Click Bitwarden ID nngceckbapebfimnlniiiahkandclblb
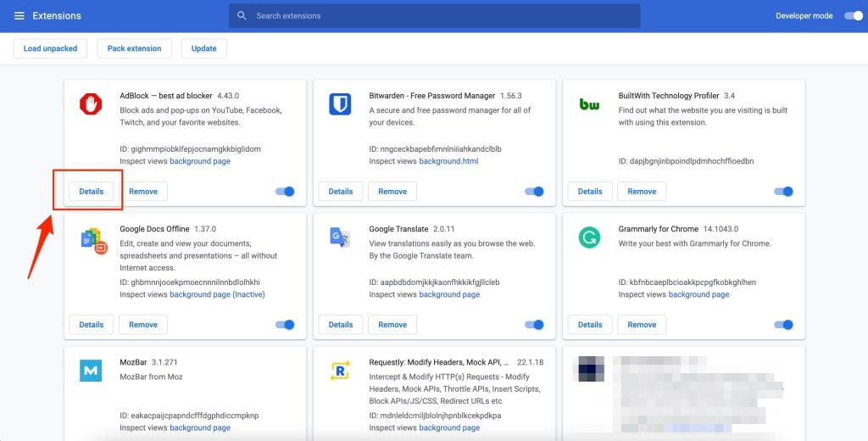 click(x=435, y=149)
